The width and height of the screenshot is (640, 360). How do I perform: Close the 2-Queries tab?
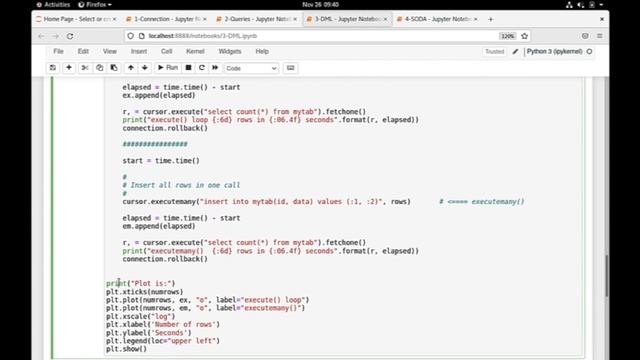click(x=295, y=19)
